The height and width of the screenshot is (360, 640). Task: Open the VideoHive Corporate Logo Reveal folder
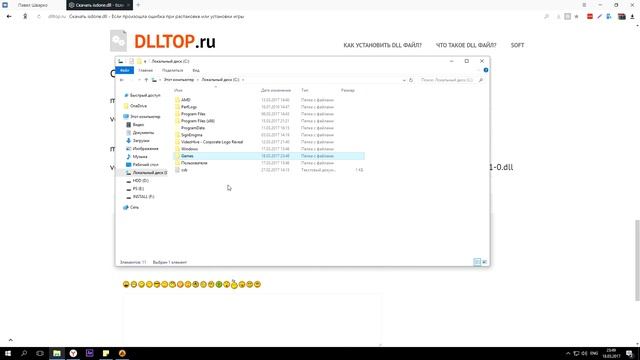pos(212,142)
